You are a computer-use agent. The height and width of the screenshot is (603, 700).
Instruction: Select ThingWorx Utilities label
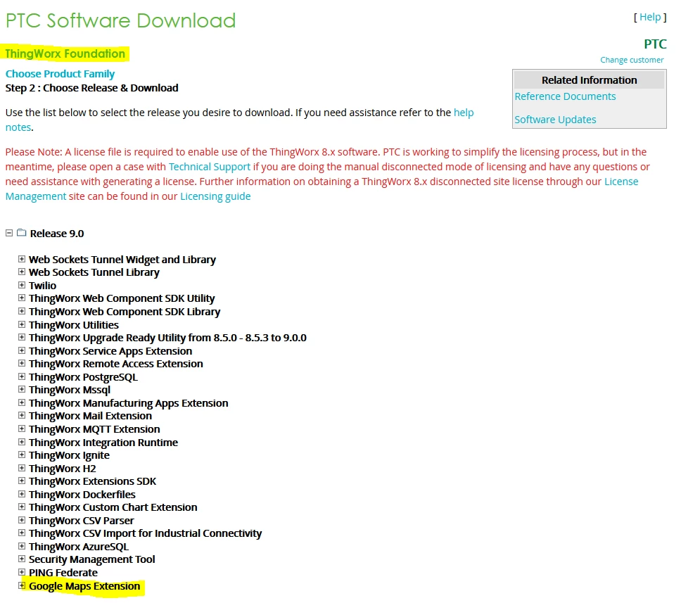click(x=74, y=325)
